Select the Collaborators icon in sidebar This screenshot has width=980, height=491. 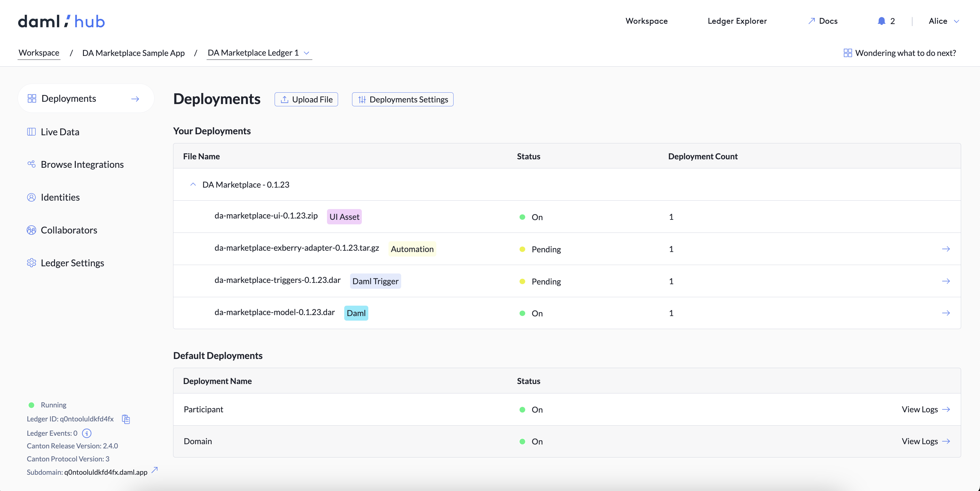[x=31, y=230]
